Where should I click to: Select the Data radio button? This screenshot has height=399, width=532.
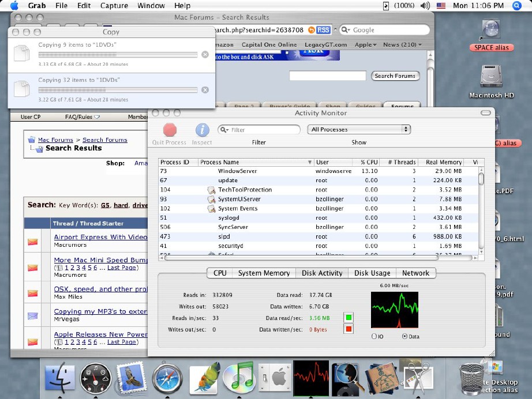tap(404, 336)
